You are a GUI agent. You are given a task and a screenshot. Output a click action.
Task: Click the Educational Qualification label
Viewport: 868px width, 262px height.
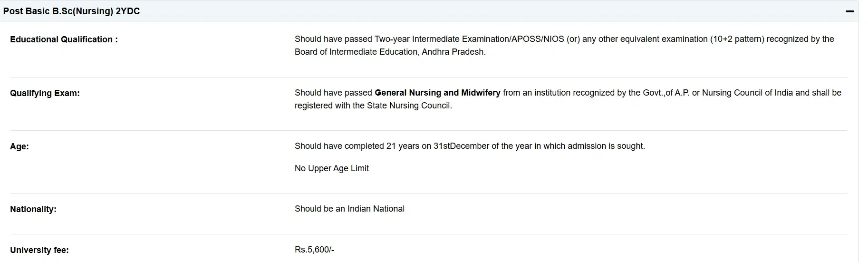pos(64,39)
